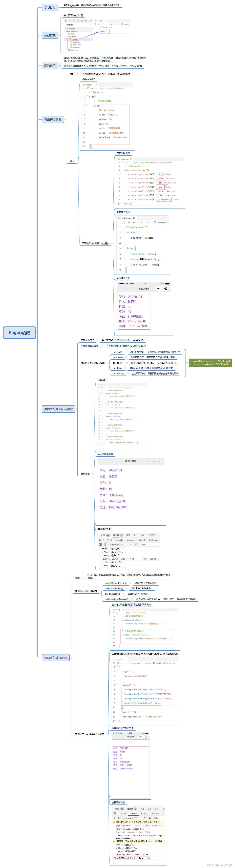Open the Extensions icon in the top editor sidebar
Screen dimensions: 235x868
(78, 21)
